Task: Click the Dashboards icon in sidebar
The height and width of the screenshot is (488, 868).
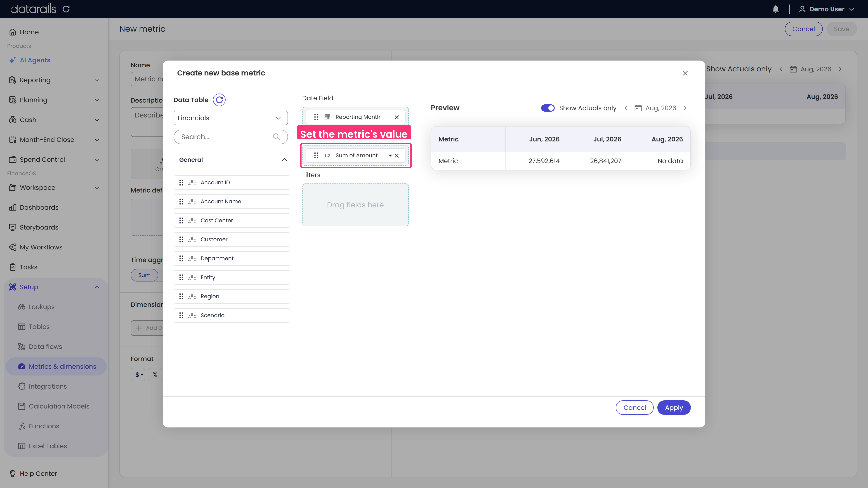Action: tap(12, 207)
